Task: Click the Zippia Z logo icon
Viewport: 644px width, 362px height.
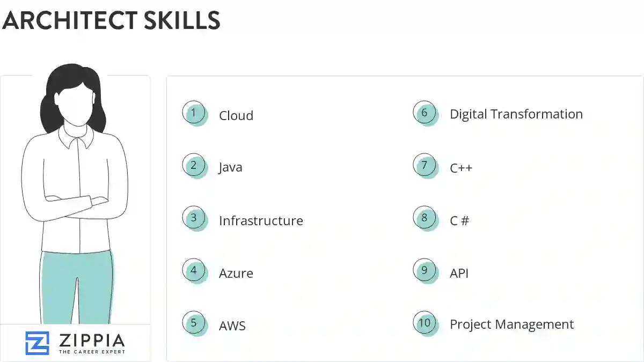Action: (x=37, y=343)
